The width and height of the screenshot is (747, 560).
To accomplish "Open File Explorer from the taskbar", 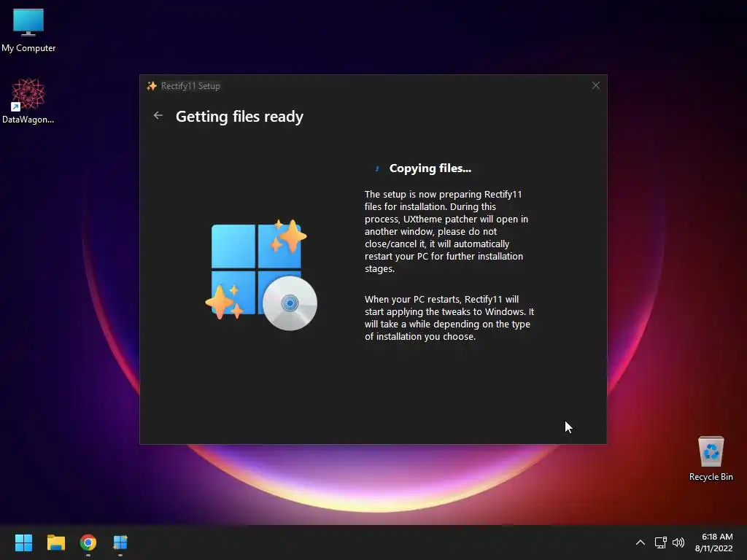I will pyautogui.click(x=55, y=542).
